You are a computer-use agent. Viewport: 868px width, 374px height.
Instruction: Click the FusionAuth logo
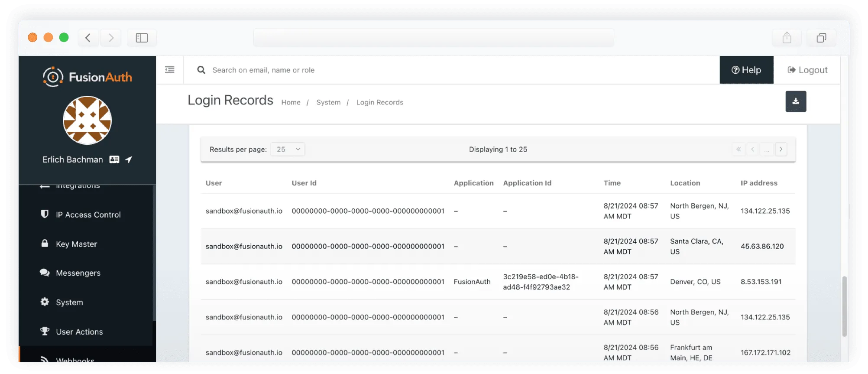coord(87,77)
